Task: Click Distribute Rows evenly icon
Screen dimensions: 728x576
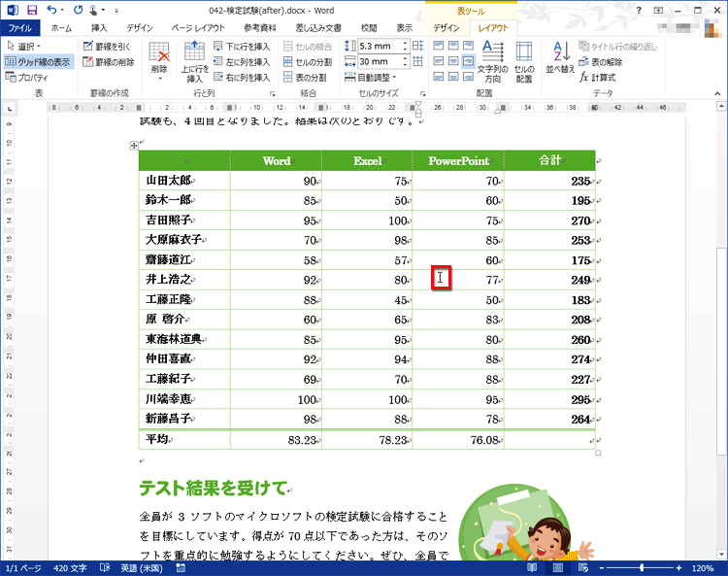Action: click(x=417, y=46)
